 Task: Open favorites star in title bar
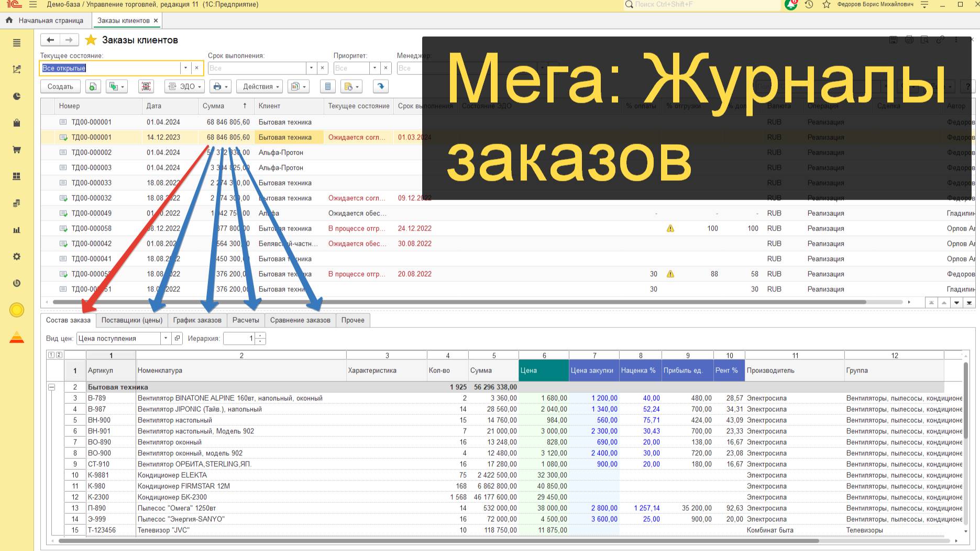tap(827, 5)
